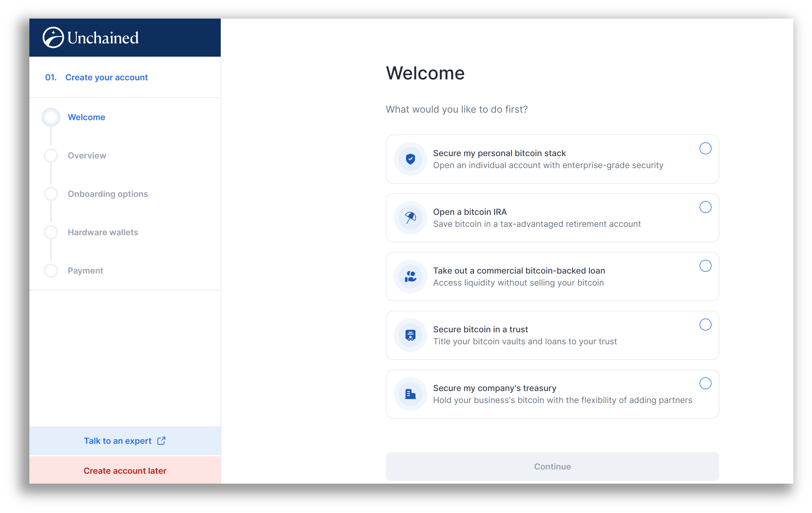Open the Payment step in sidebar
Viewport: 812px width, 513px height.
tap(85, 271)
